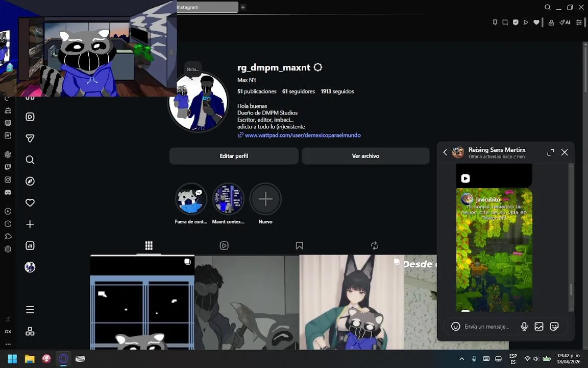The width and height of the screenshot is (588, 368).
Task: Open the dashboard chart icon in Instagram sidebar
Action: [30, 245]
